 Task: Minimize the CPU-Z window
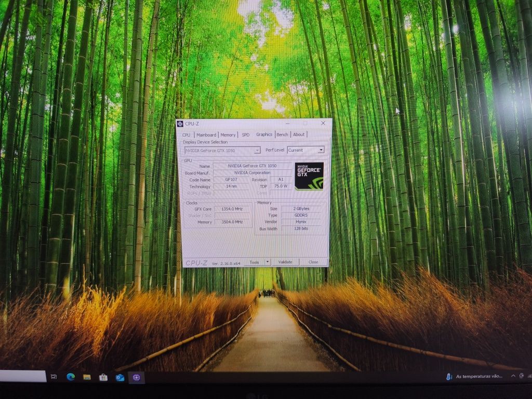(288, 124)
